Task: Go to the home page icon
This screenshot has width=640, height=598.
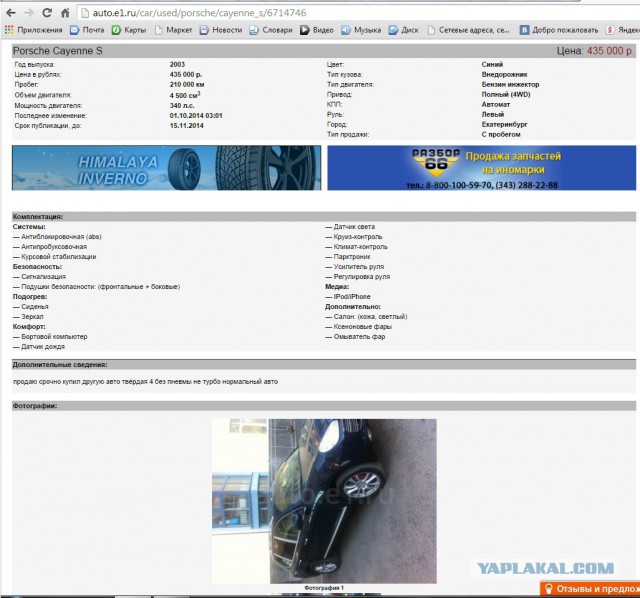Action: point(65,13)
